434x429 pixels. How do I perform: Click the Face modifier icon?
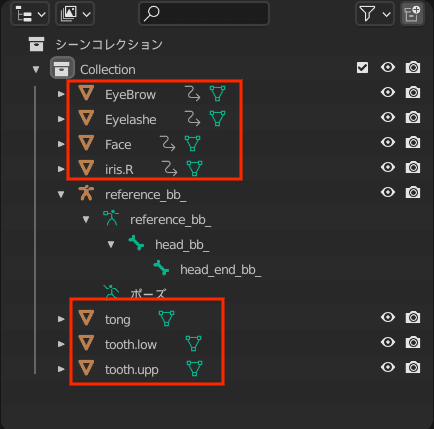point(168,144)
